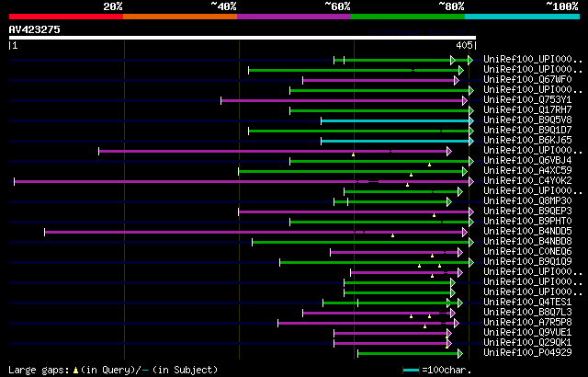Click the red 20% legend color segment
Image resolution: width=588 pixels, height=377 pixels.
coord(66,17)
